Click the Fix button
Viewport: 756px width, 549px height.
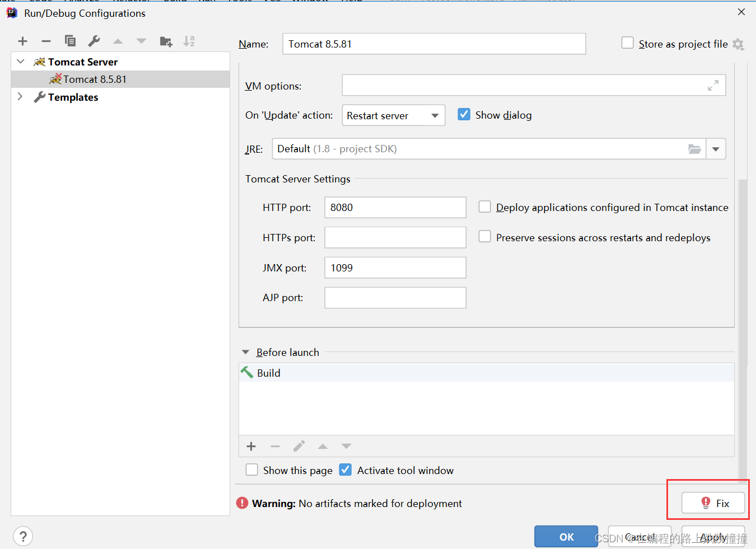coord(713,503)
